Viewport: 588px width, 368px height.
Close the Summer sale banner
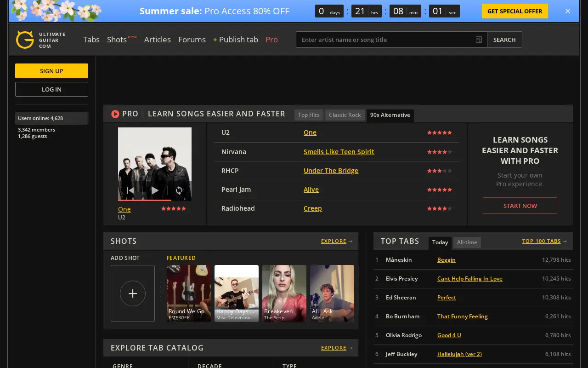coord(568,11)
